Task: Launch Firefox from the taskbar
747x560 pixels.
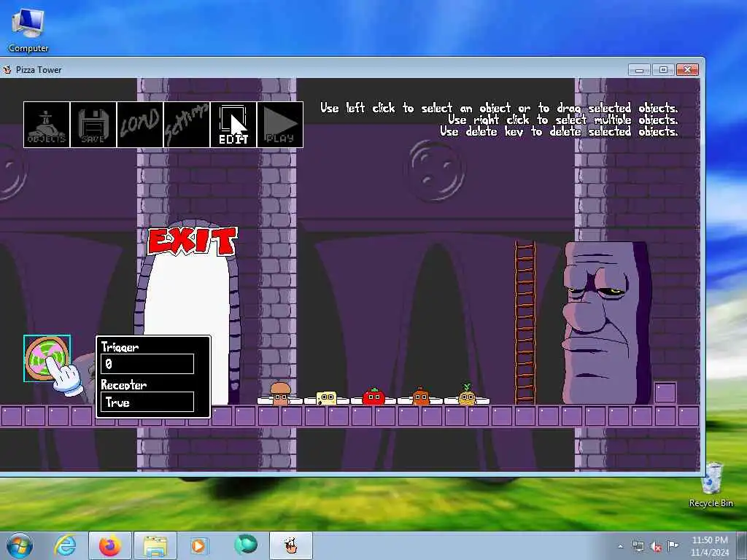Action: click(x=109, y=545)
